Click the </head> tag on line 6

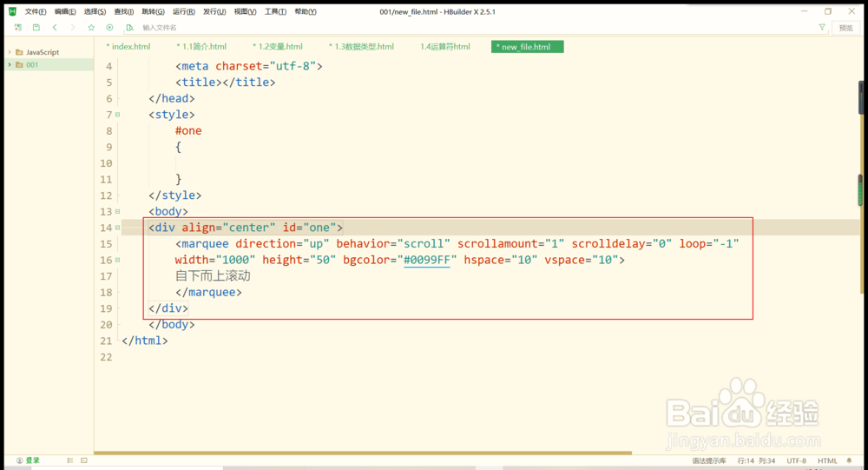point(172,98)
